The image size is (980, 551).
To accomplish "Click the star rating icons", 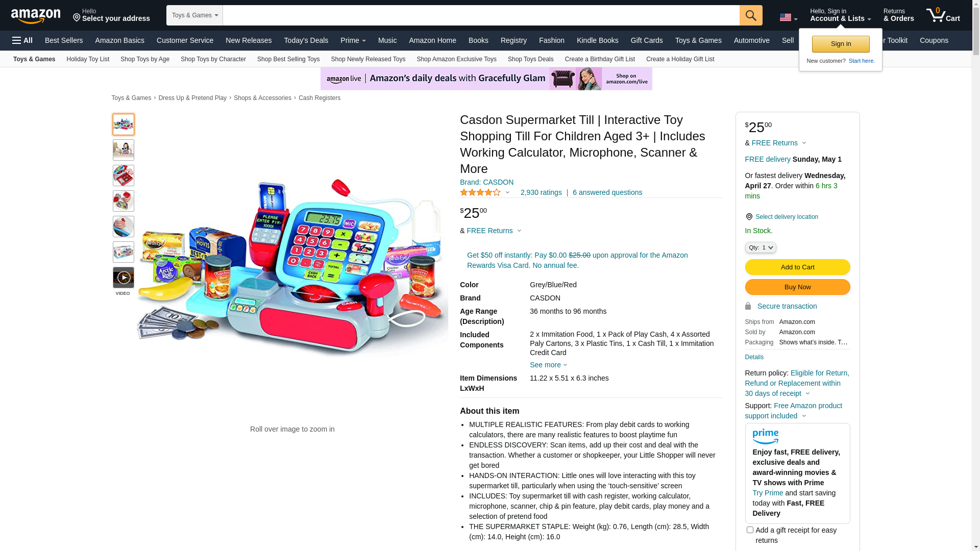I will pyautogui.click(x=480, y=192).
